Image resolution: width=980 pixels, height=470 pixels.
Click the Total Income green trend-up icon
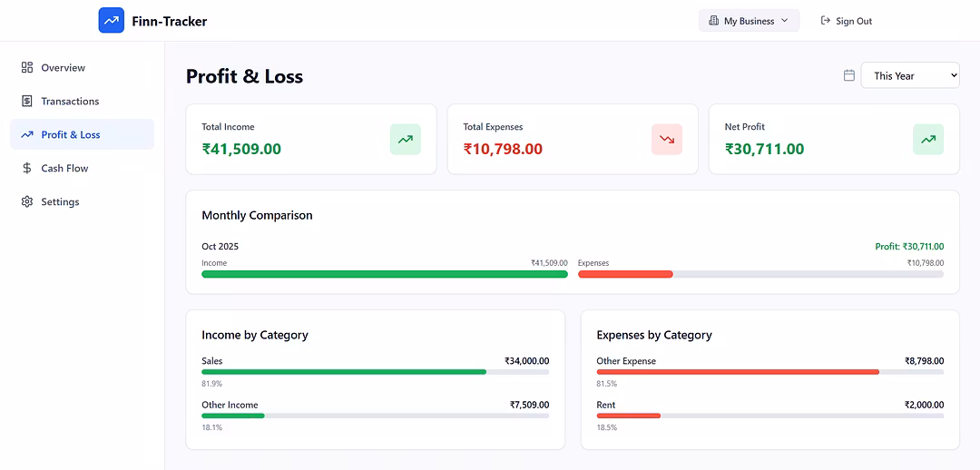point(406,140)
